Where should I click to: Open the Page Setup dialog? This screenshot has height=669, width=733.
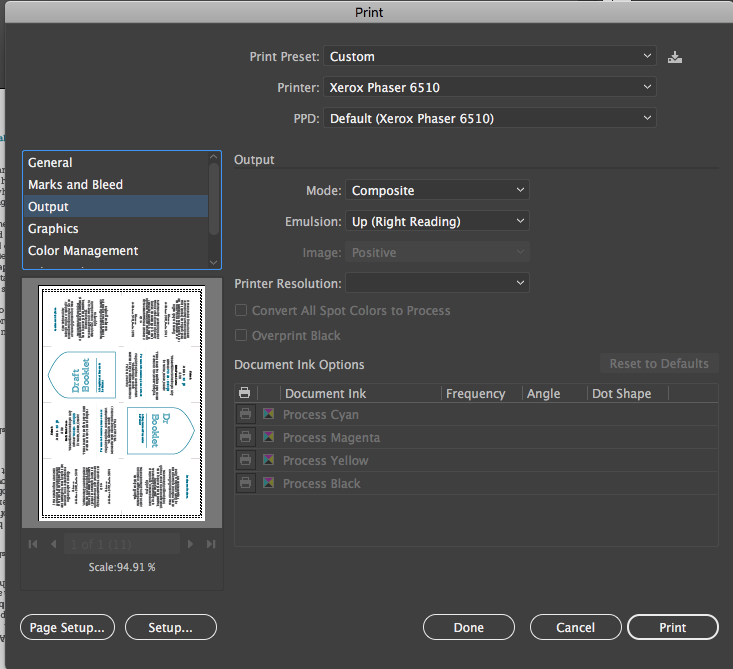(x=68, y=627)
